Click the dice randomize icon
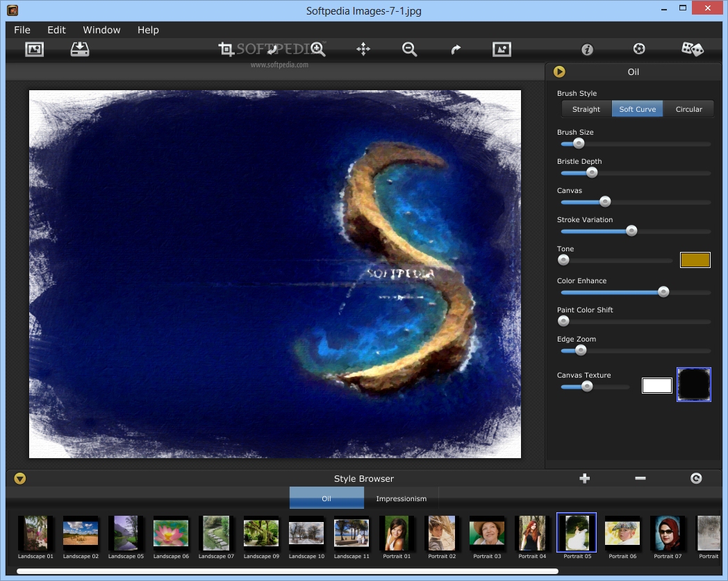The height and width of the screenshot is (581, 728). [x=693, y=49]
